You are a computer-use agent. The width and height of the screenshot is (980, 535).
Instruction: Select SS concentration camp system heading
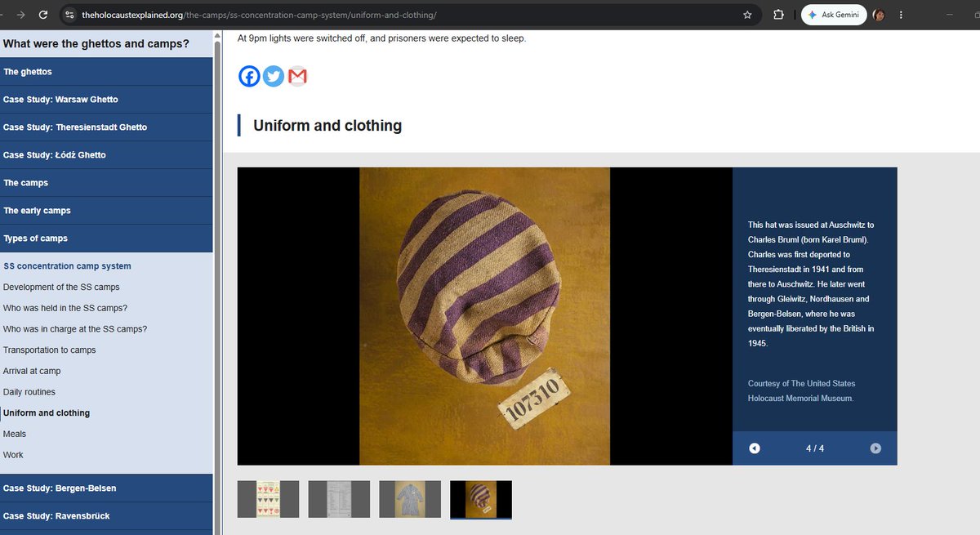[67, 266]
